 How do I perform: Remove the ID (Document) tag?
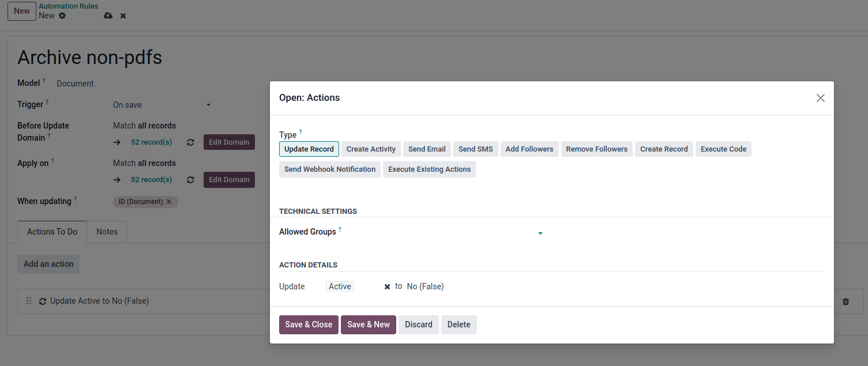pos(169,202)
